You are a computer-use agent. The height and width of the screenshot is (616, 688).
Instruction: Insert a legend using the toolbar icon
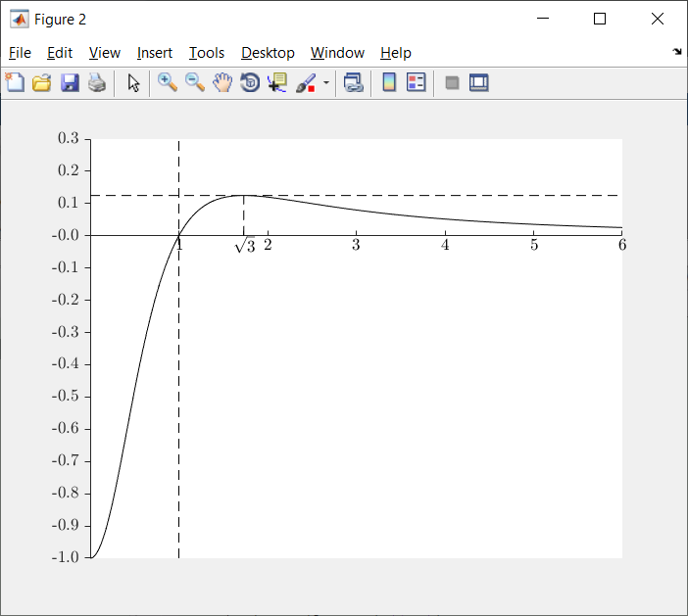[x=416, y=82]
